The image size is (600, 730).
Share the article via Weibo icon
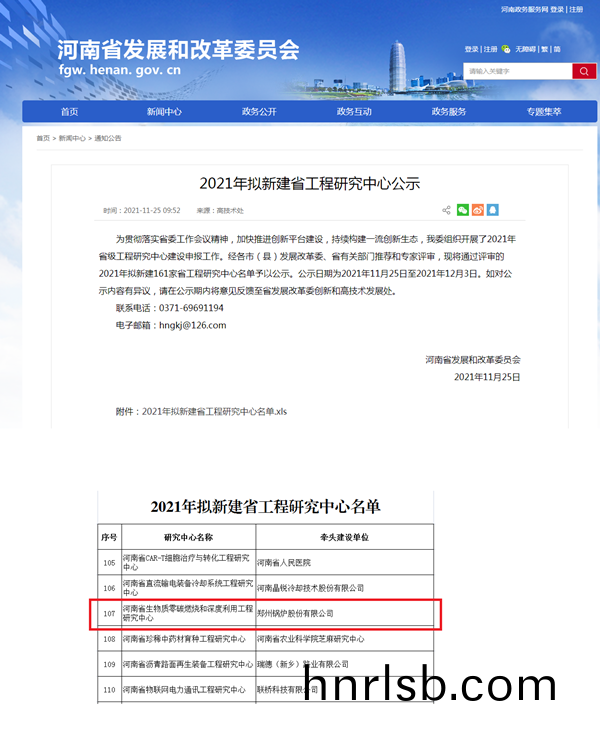(x=478, y=210)
